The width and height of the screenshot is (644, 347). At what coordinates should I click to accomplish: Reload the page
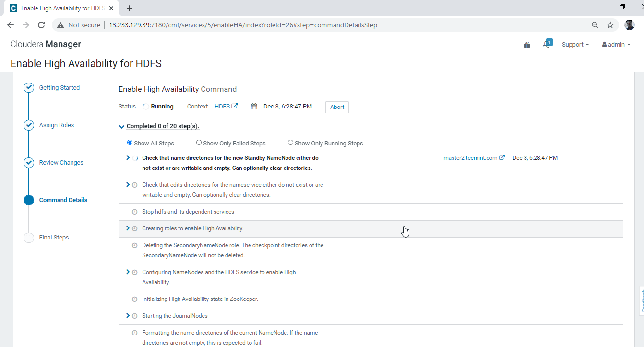[x=41, y=25]
